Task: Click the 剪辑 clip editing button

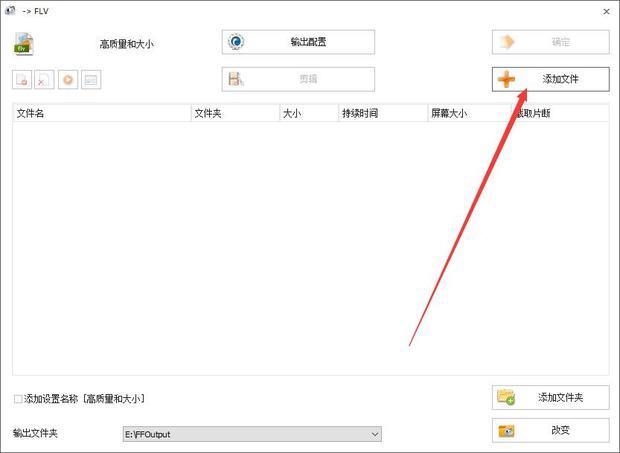Action: click(298, 79)
